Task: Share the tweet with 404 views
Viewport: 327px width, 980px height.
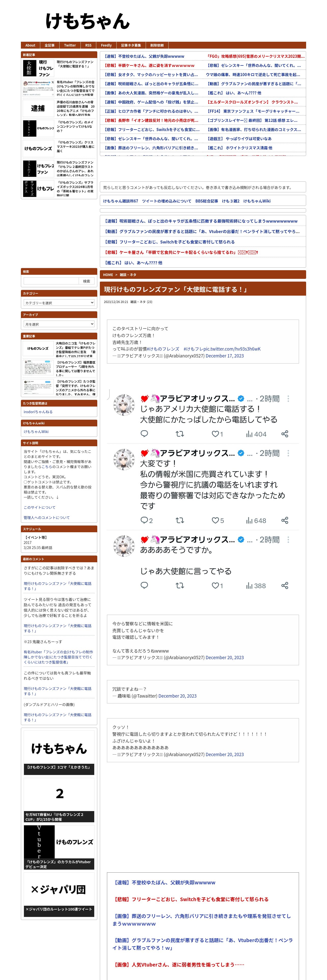Action: click(x=285, y=434)
